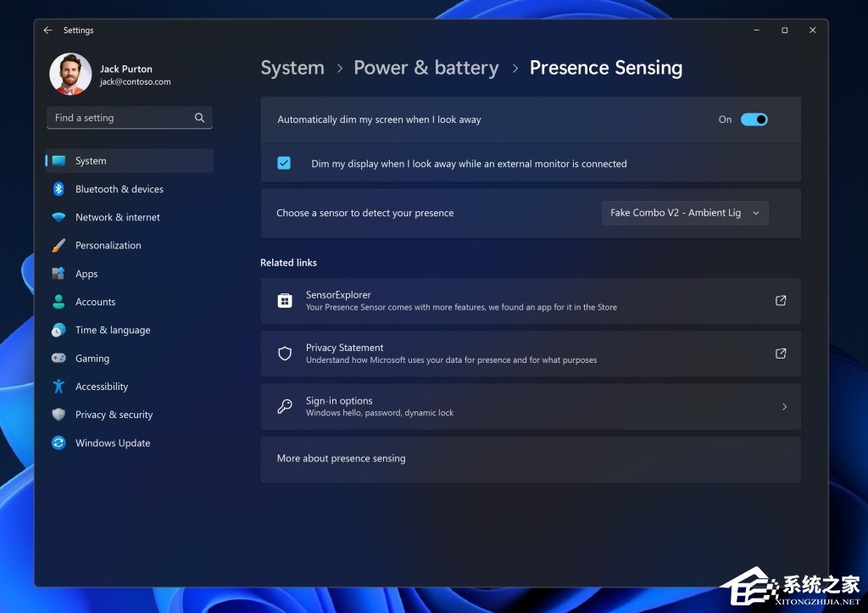Expand Sign-in options via its chevron
This screenshot has height=613, width=868.
783,406
